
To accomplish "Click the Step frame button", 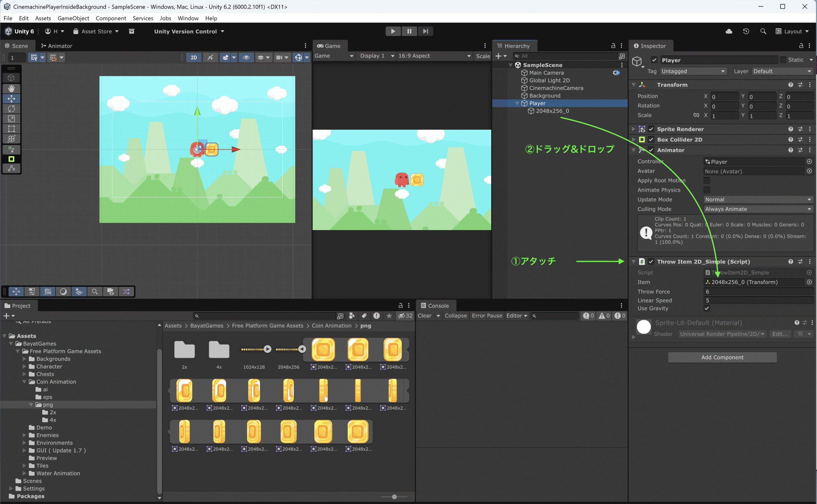I will click(425, 31).
